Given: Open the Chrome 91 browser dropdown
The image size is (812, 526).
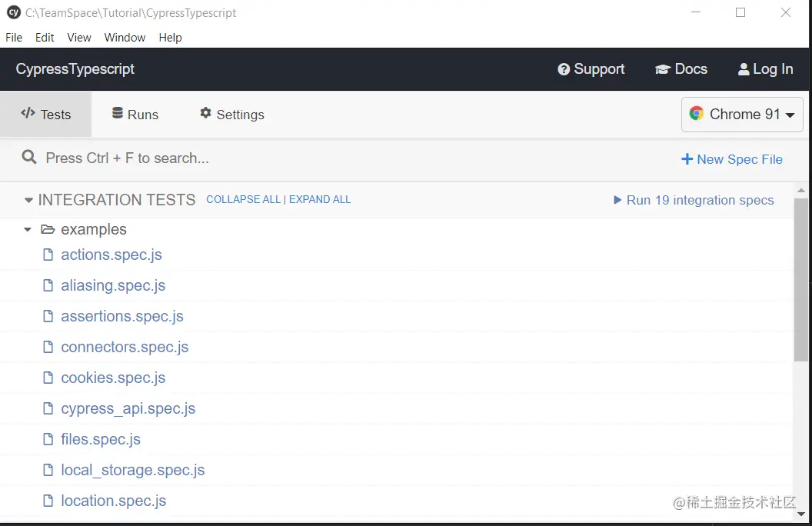Looking at the screenshot, I should [742, 115].
